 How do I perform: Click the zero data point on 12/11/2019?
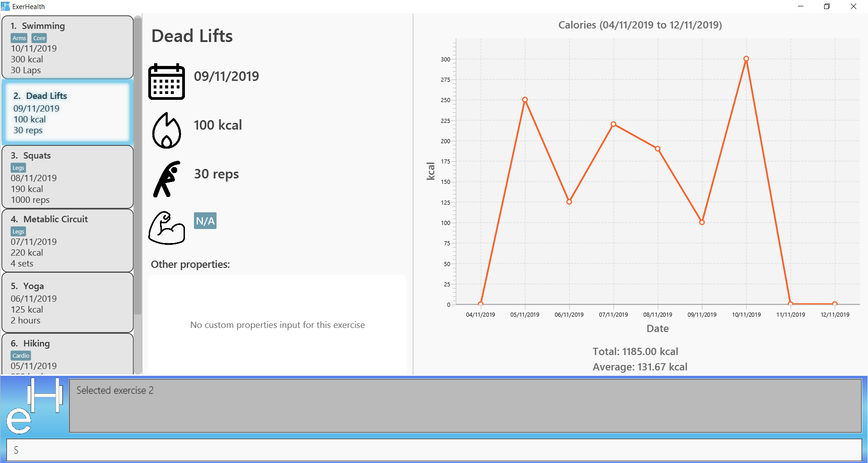tap(835, 304)
